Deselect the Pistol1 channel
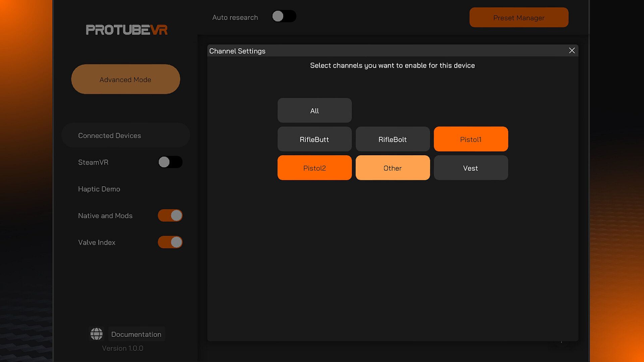The height and width of the screenshot is (362, 644). click(x=471, y=139)
